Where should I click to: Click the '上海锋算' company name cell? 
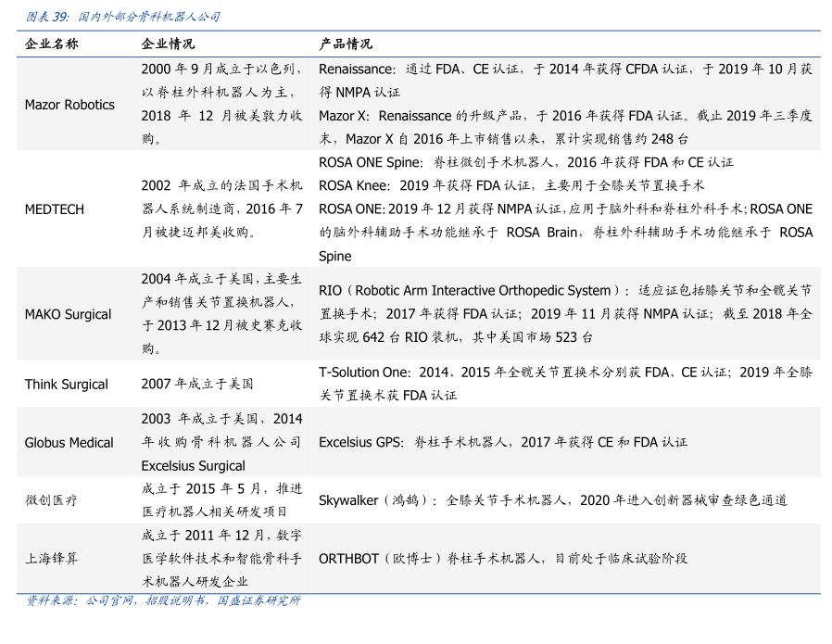pyautogui.click(x=52, y=559)
